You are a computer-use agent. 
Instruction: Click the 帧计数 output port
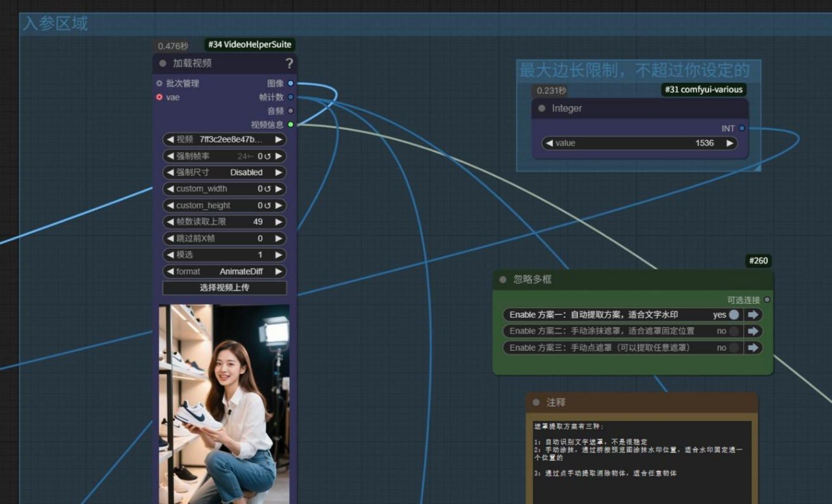[x=291, y=97]
